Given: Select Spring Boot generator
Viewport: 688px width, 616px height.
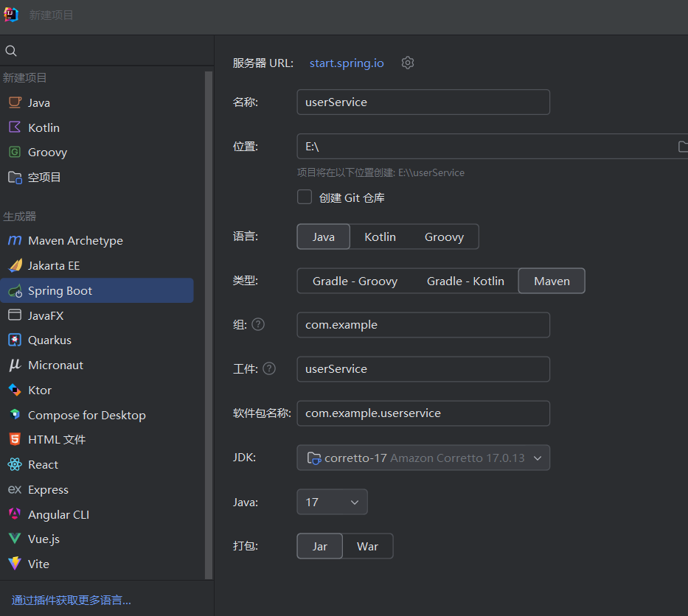Looking at the screenshot, I should point(97,290).
